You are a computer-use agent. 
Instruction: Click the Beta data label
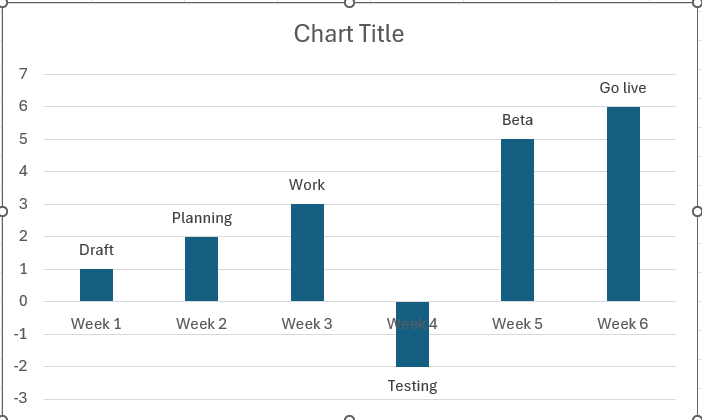tap(517, 120)
